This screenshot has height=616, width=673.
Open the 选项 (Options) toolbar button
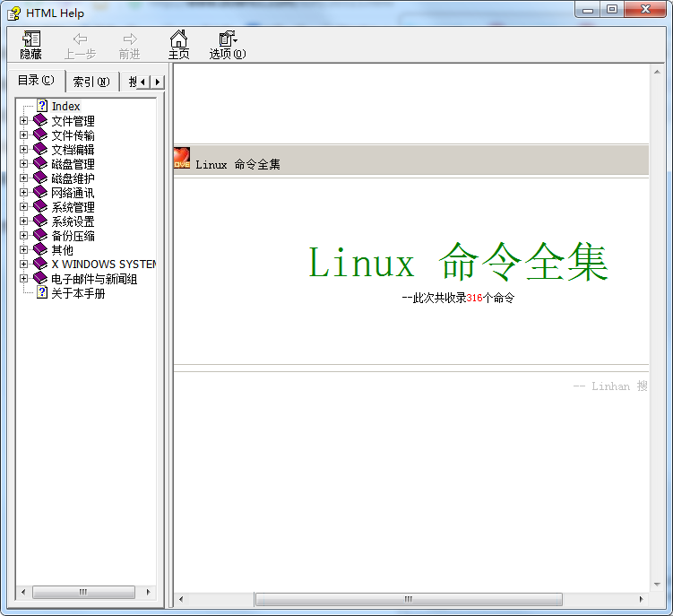click(x=228, y=39)
